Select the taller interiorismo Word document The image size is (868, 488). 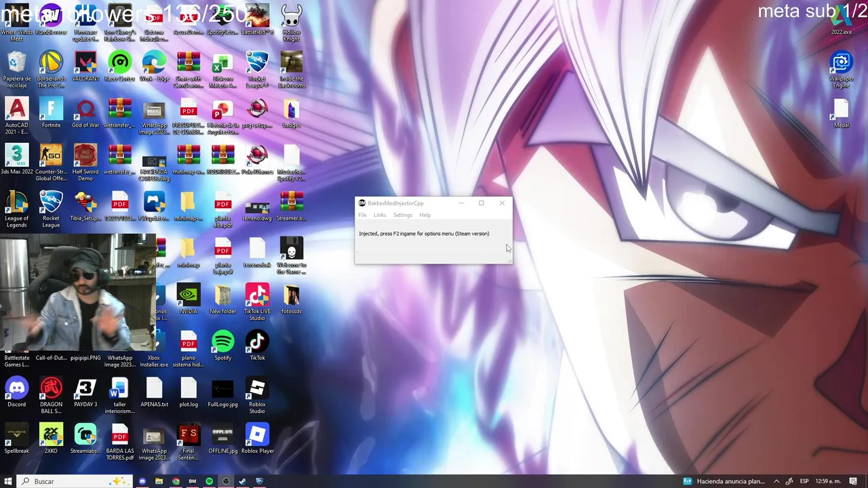[120, 395]
